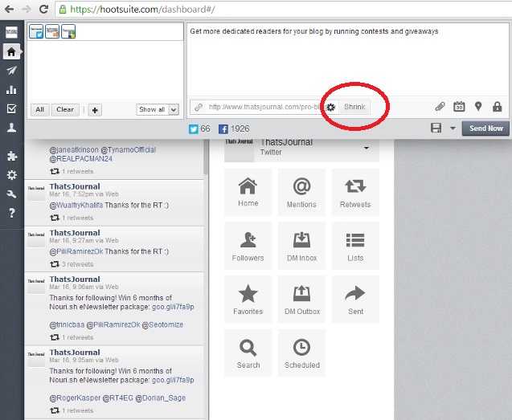Click the All profiles button

[x=40, y=110]
